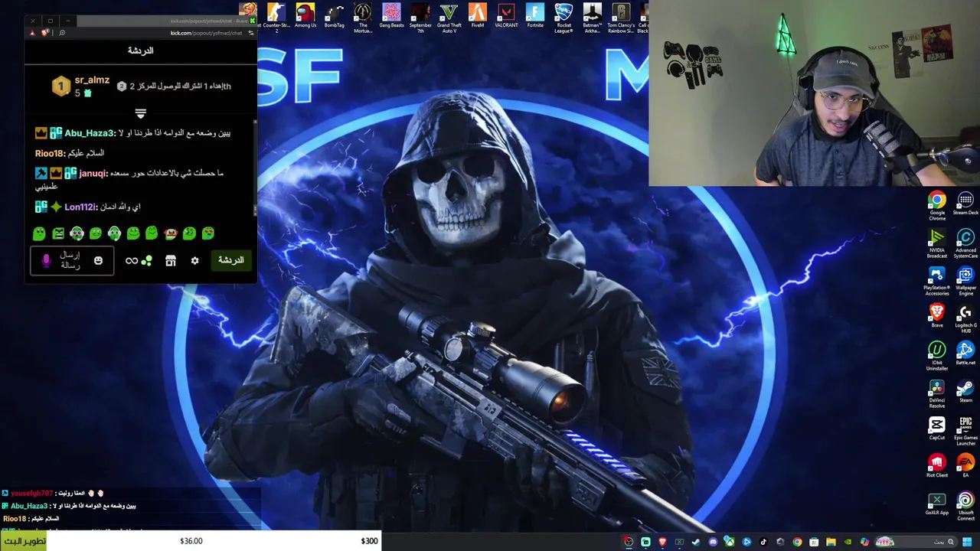Launch the Ubisoft Connect desktop icon
980x551 pixels.
[965, 506]
